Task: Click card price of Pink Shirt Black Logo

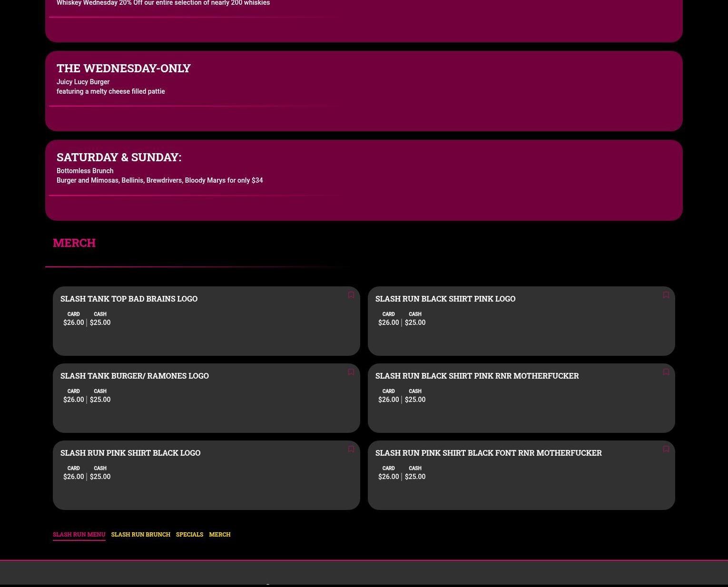Action: point(74,477)
